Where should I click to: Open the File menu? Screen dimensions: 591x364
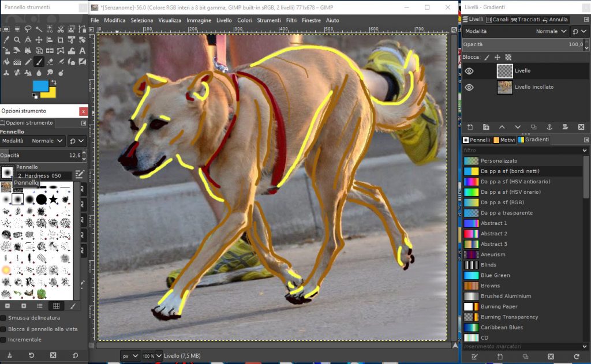pyautogui.click(x=95, y=20)
